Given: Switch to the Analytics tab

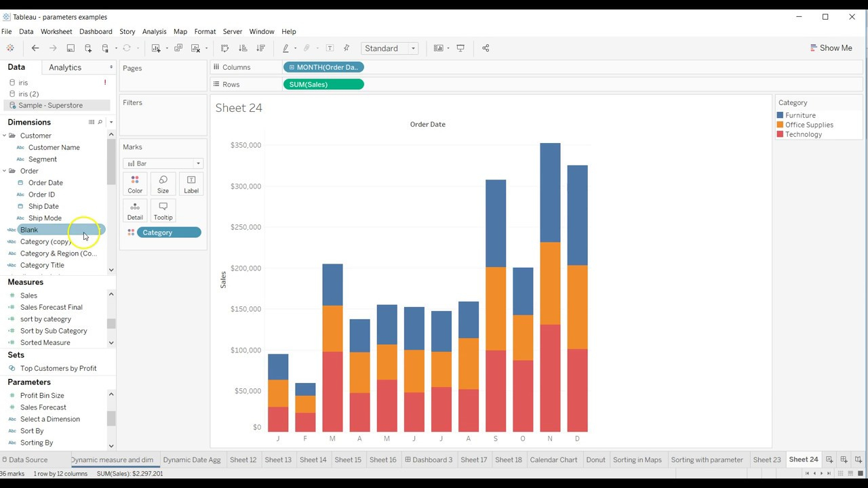Looking at the screenshot, I should click(x=65, y=67).
